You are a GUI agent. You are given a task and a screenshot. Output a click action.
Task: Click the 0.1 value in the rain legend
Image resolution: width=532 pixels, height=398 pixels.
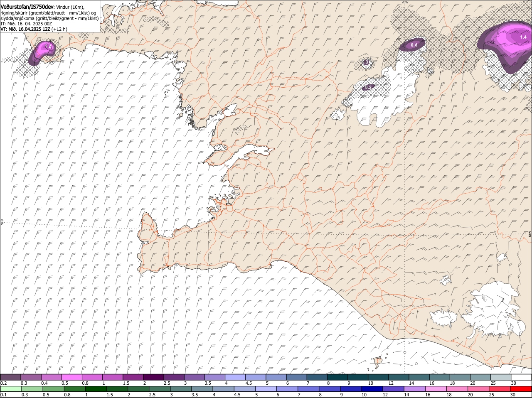3,395
